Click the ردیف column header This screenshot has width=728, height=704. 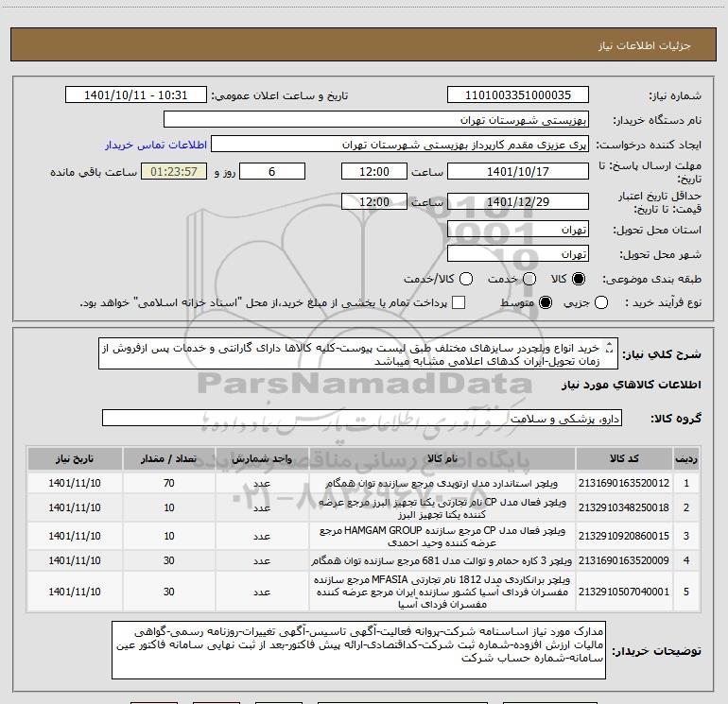tap(686, 458)
